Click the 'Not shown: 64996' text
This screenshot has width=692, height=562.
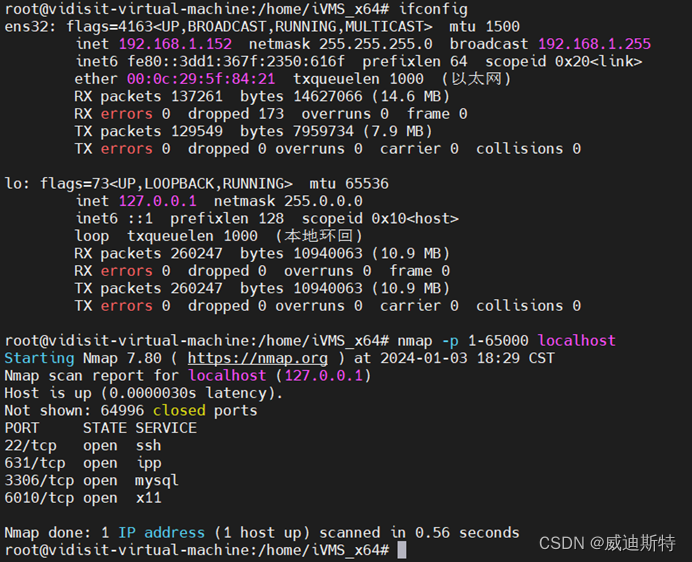74,411
